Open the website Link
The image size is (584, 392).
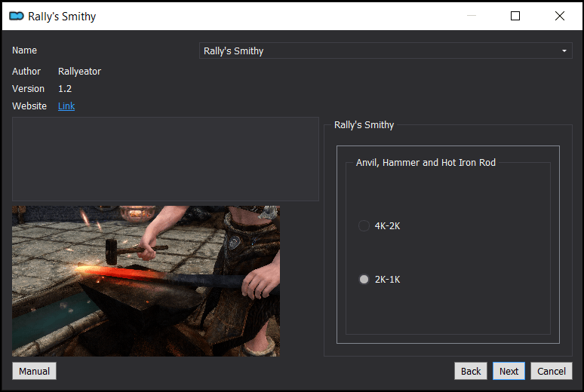coord(66,106)
